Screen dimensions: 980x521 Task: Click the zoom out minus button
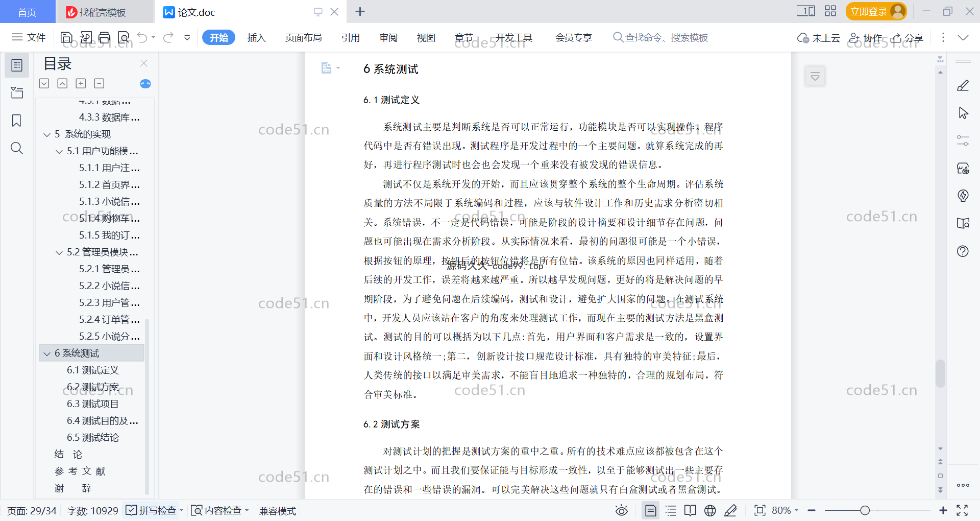(812, 510)
